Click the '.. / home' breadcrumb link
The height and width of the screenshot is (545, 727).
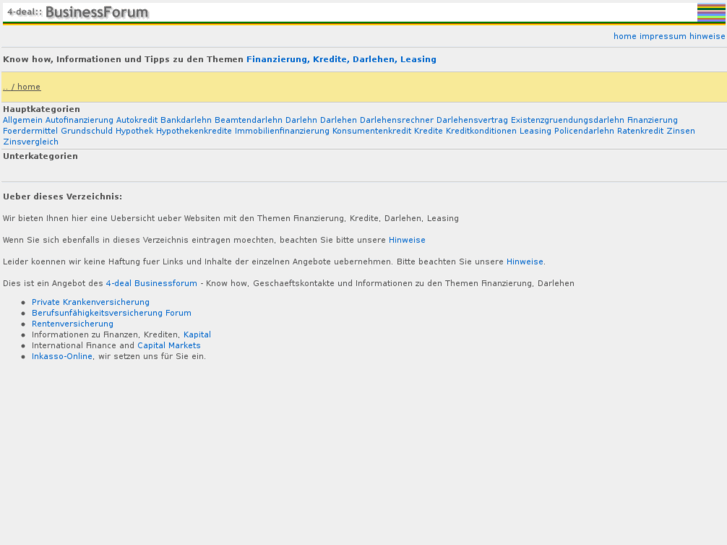pyautogui.click(x=22, y=87)
